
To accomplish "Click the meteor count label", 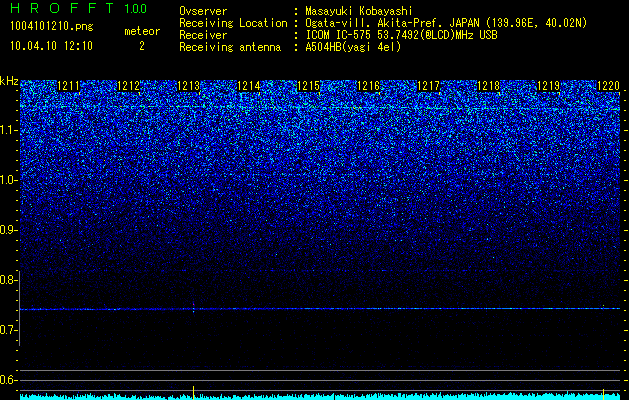I will (x=142, y=31).
